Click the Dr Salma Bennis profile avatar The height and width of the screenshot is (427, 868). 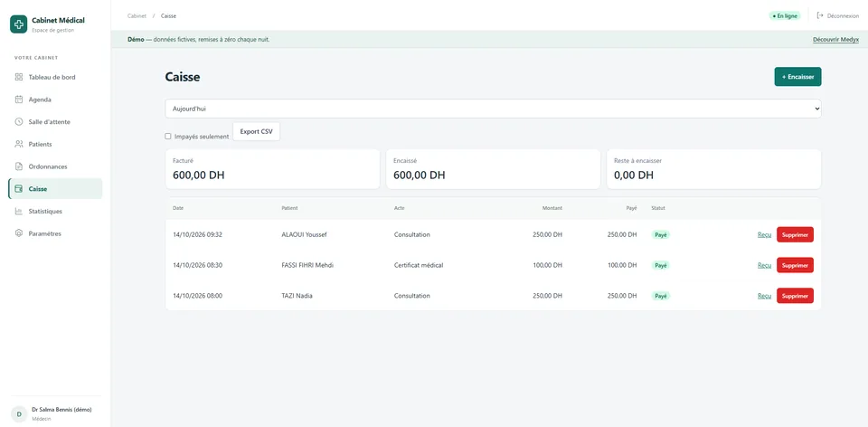point(19,413)
